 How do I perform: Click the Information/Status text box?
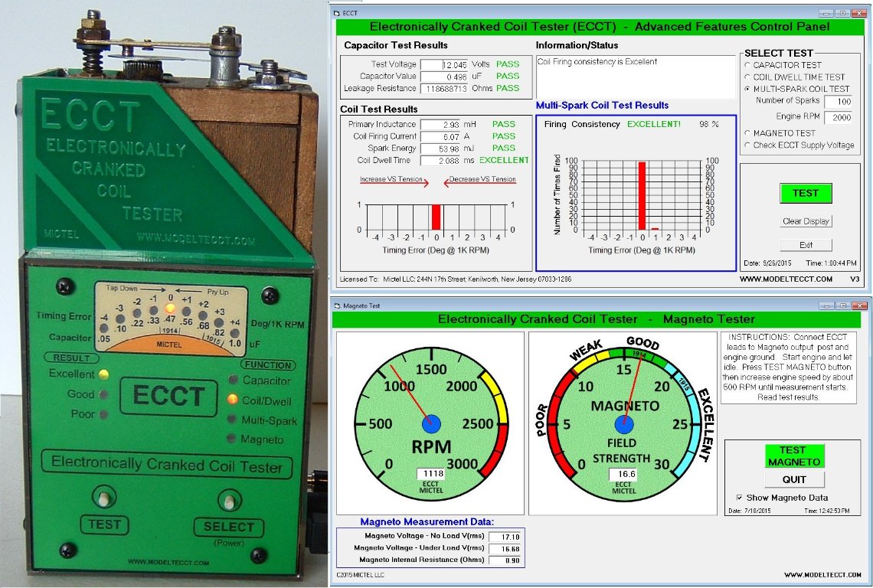pyautogui.click(x=635, y=77)
